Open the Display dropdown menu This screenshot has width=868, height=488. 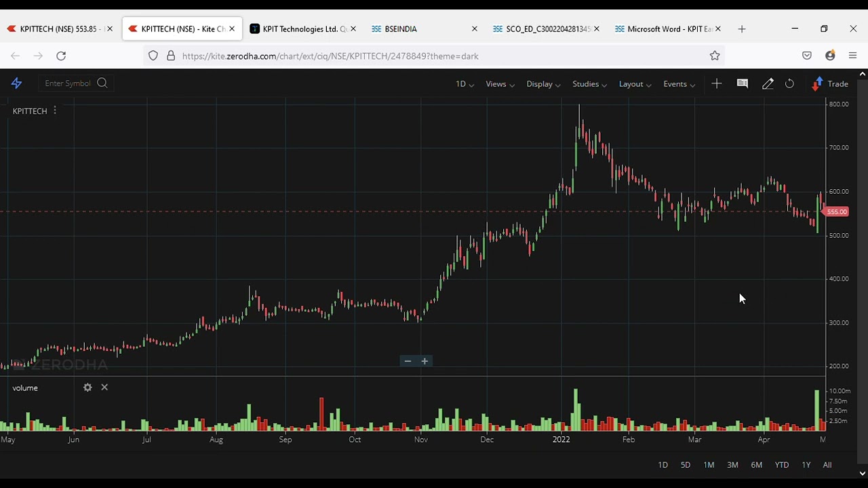click(x=543, y=84)
